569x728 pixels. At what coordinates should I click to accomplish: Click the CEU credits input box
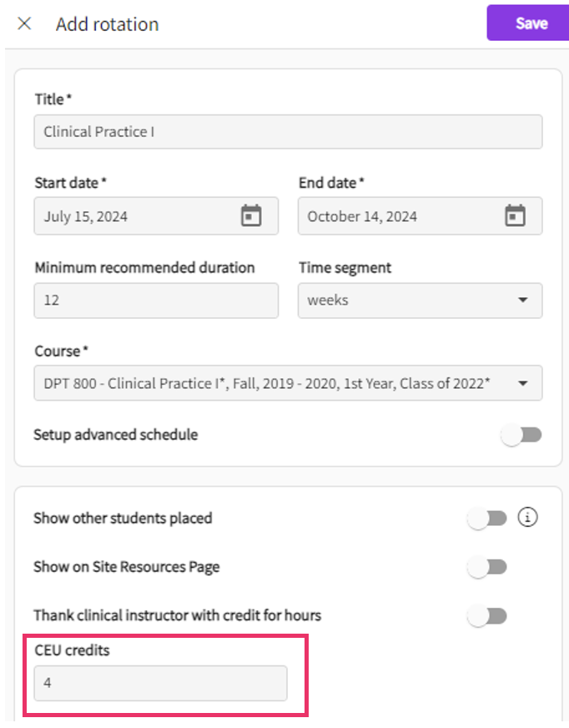[x=160, y=683]
